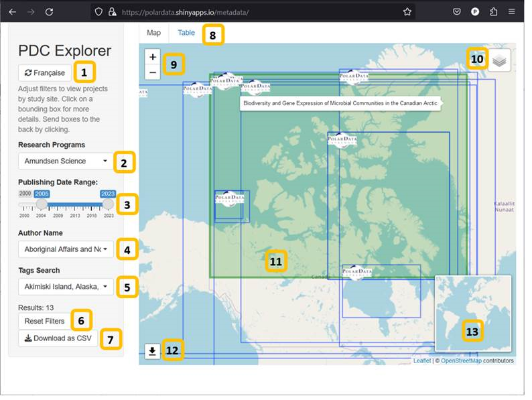Switch language with Française button

click(44, 73)
